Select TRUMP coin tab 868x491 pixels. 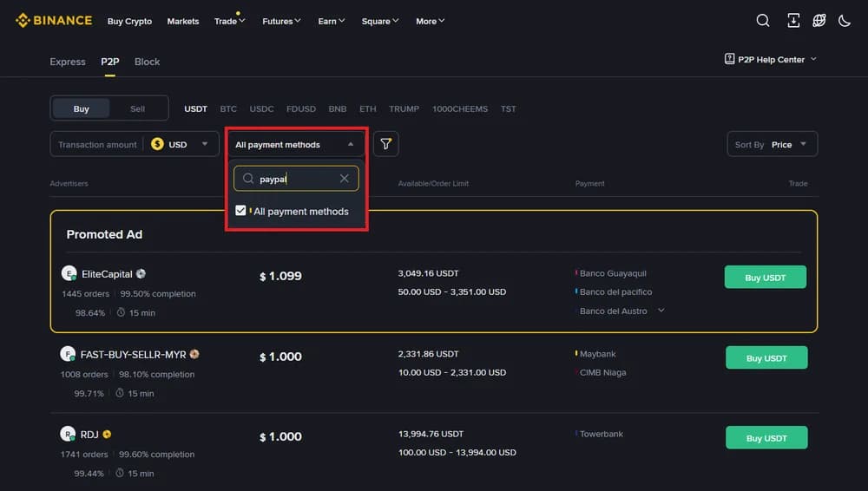[404, 108]
